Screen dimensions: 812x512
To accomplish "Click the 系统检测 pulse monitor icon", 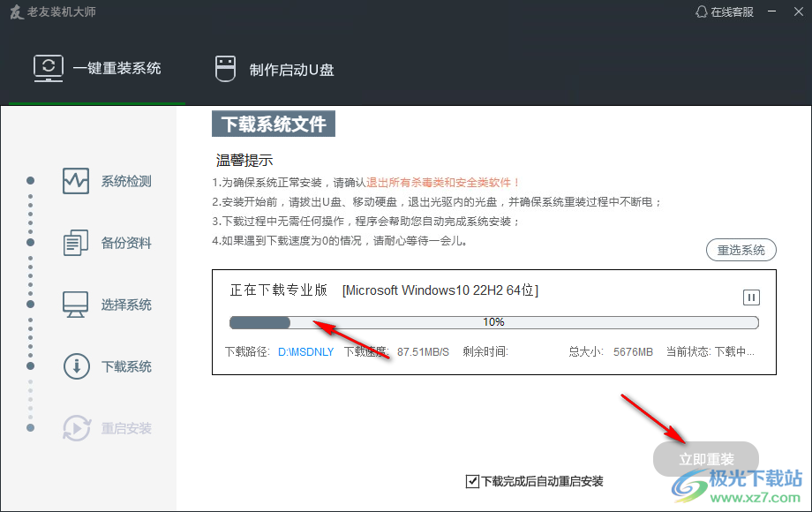I will pyautogui.click(x=76, y=181).
